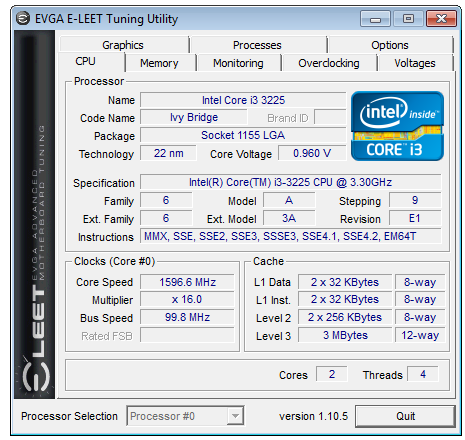This screenshot has height=440, width=465.
Task: Click the Intel Core i3 badge
Action: (x=397, y=126)
